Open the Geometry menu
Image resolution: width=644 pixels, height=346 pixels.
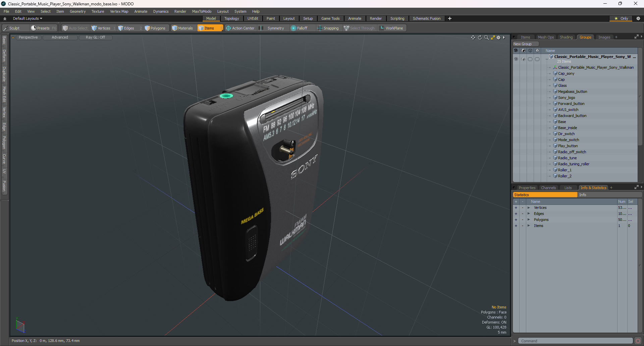pos(77,11)
